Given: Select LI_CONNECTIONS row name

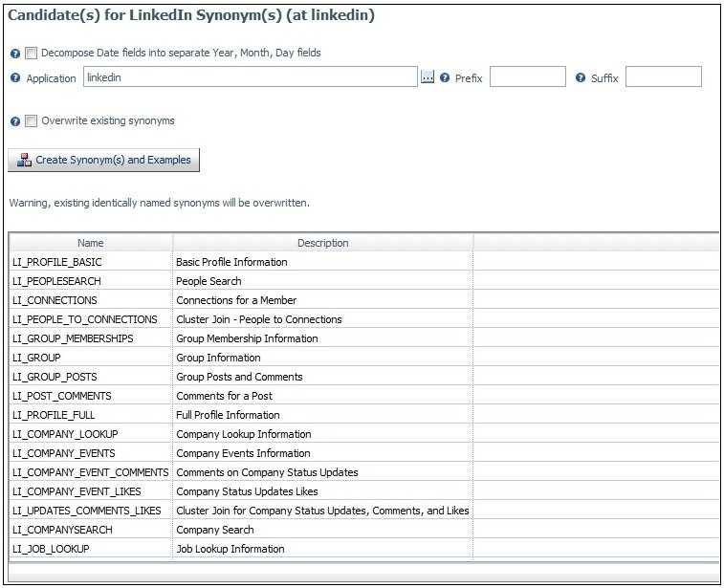Looking at the screenshot, I should pyautogui.click(x=55, y=300).
